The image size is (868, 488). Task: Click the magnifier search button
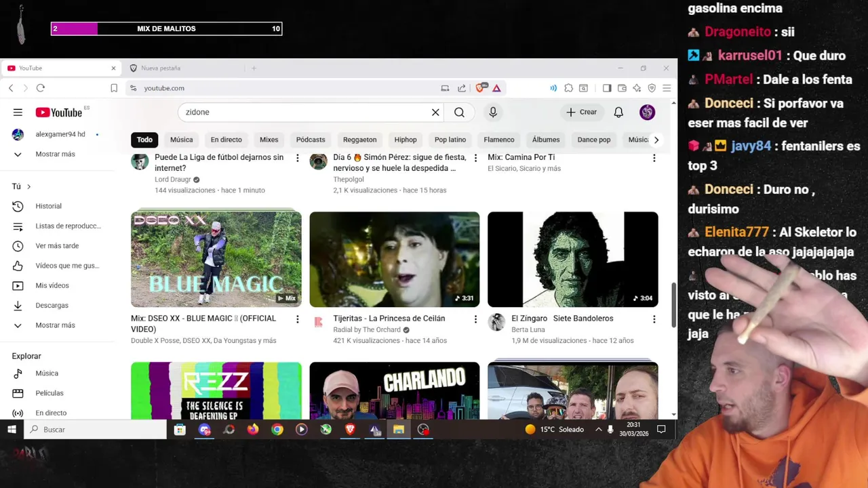(460, 113)
